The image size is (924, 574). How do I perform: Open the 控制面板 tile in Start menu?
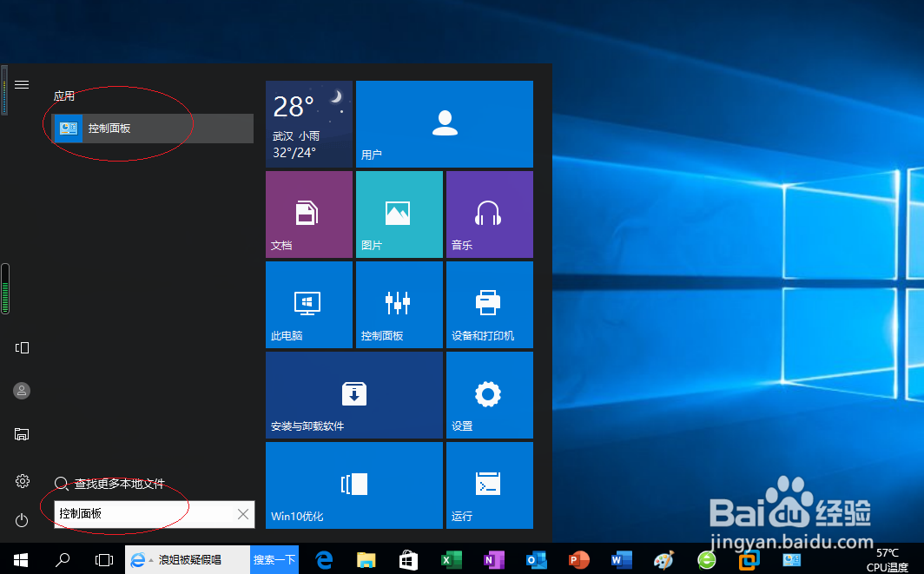tap(399, 304)
